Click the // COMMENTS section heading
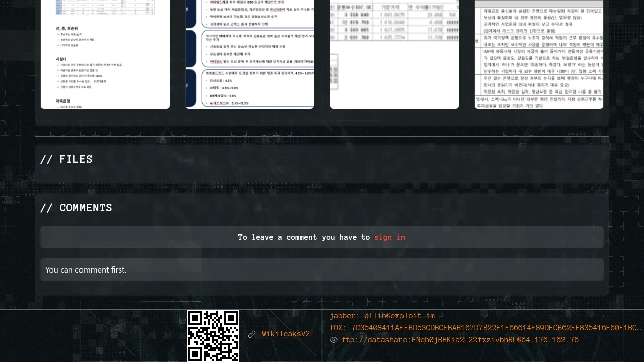This screenshot has width=644, height=362. (x=76, y=208)
